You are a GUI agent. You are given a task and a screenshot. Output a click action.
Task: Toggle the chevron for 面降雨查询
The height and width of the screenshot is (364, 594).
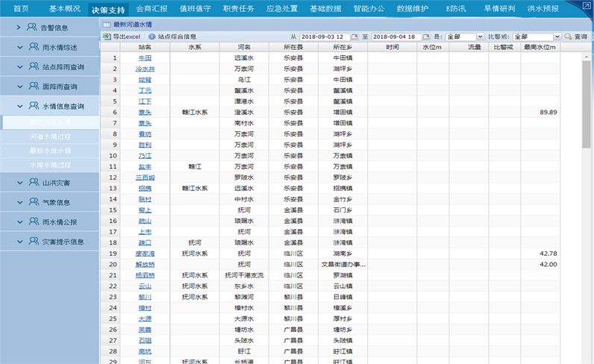pyautogui.click(x=20, y=87)
